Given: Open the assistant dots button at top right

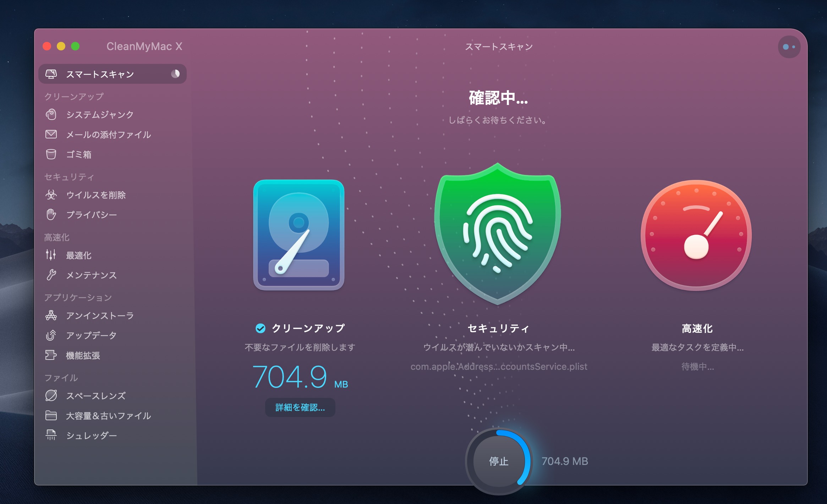Looking at the screenshot, I should tap(789, 47).
